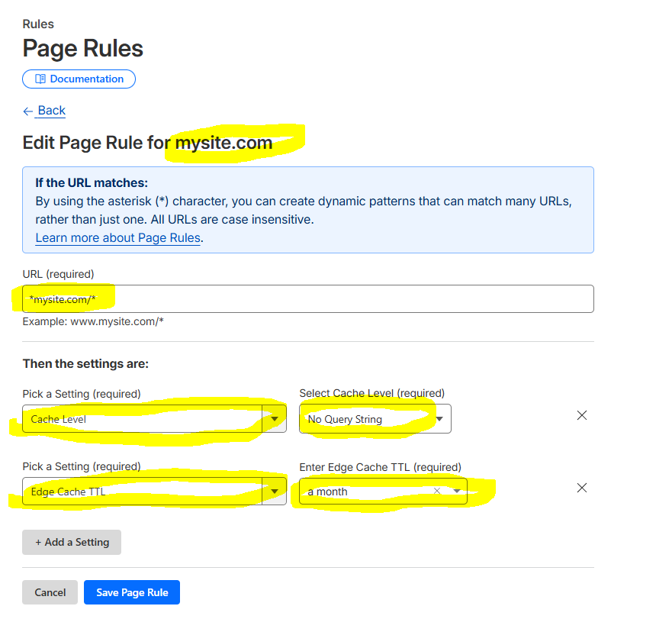Viewport: 672px width, 619px height.
Task: Go back using the Back link
Action: pyautogui.click(x=51, y=111)
